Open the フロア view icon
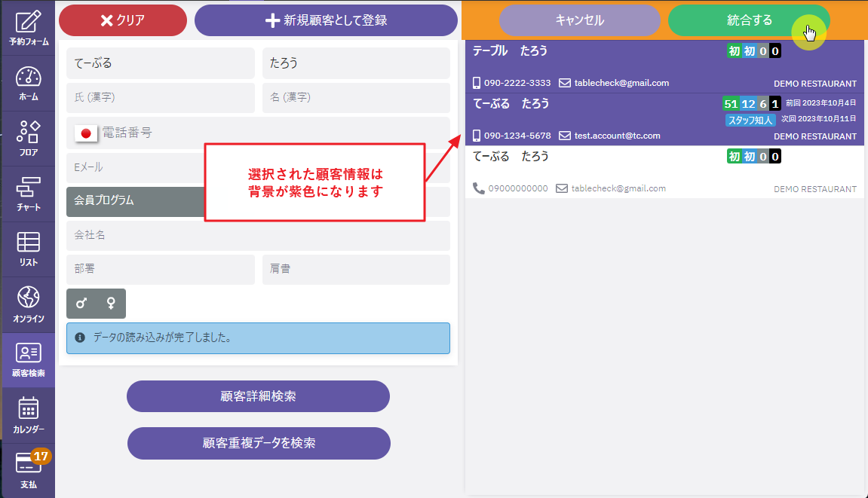The height and width of the screenshot is (498, 868). coord(28,138)
